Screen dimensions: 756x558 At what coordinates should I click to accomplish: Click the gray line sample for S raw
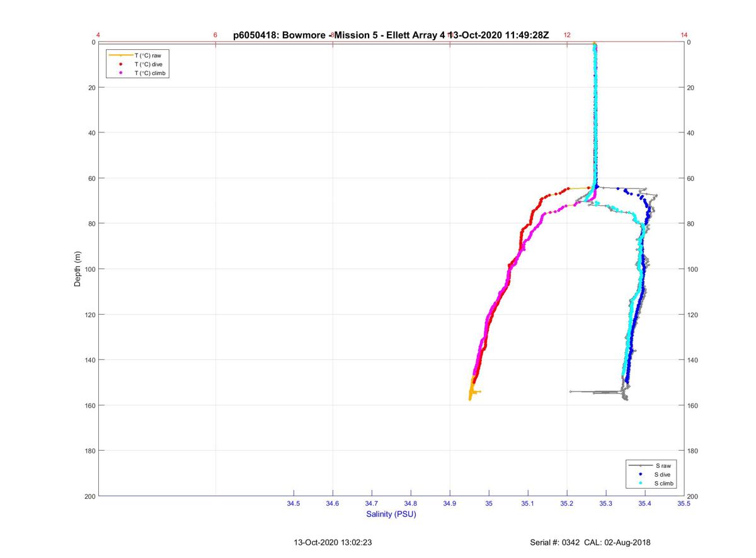click(640, 465)
